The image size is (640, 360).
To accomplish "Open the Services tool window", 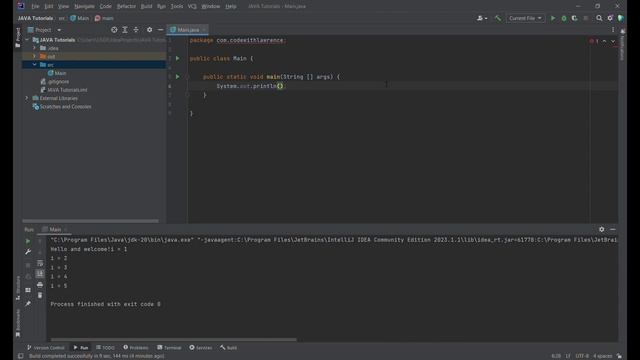I will coord(200,348).
